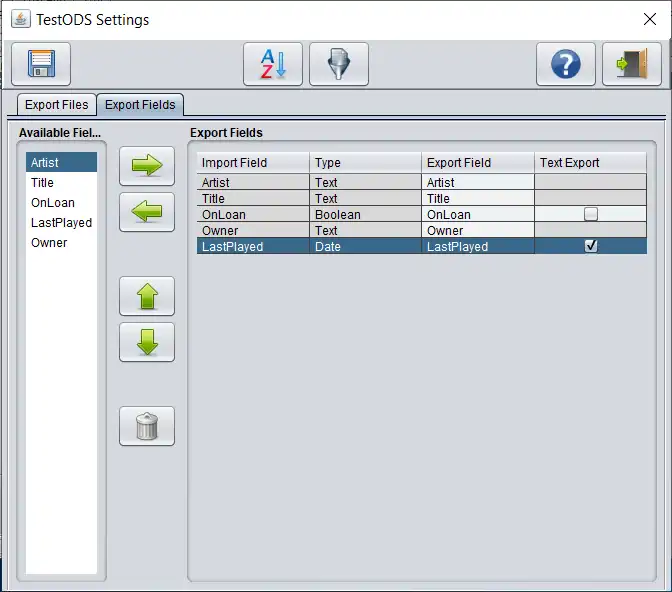Enable Text Export for OnLoan row
This screenshot has width=672, height=592.
point(591,214)
